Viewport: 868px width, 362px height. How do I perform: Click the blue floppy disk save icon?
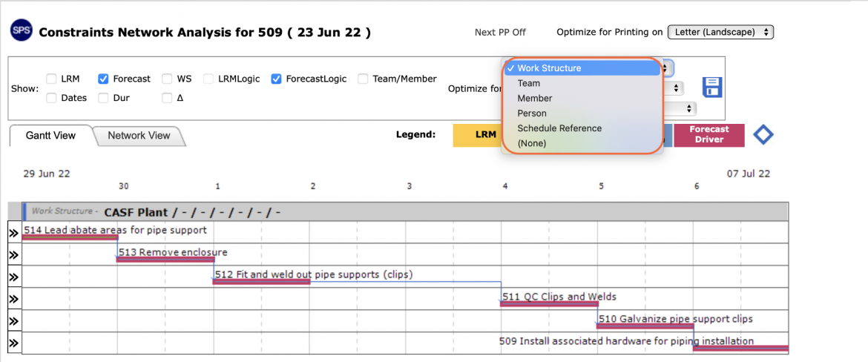click(x=712, y=88)
